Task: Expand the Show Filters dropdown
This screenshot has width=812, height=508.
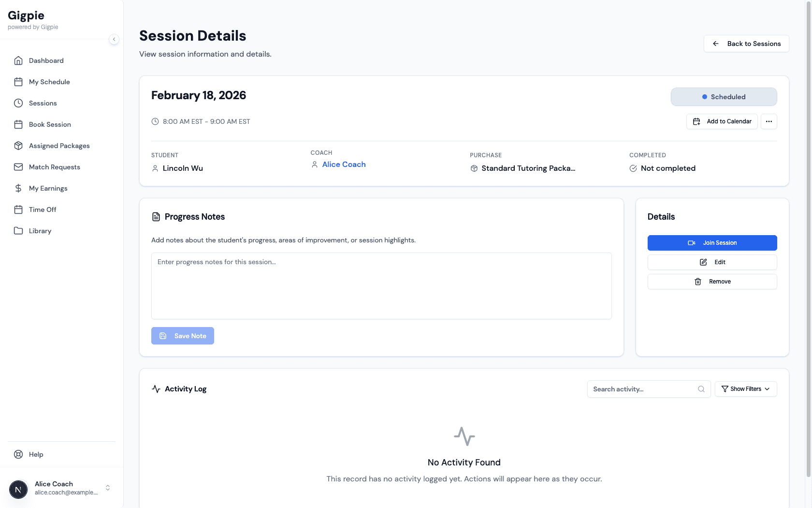Action: pos(745,389)
